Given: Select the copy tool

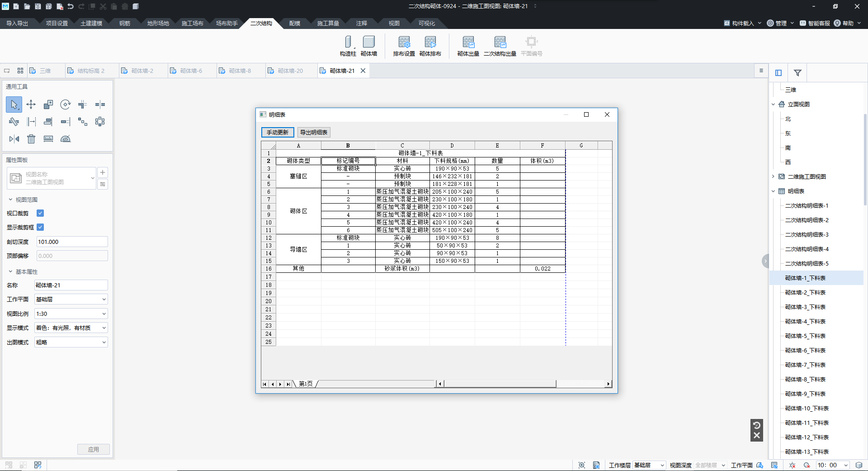Looking at the screenshot, I should point(48,105).
